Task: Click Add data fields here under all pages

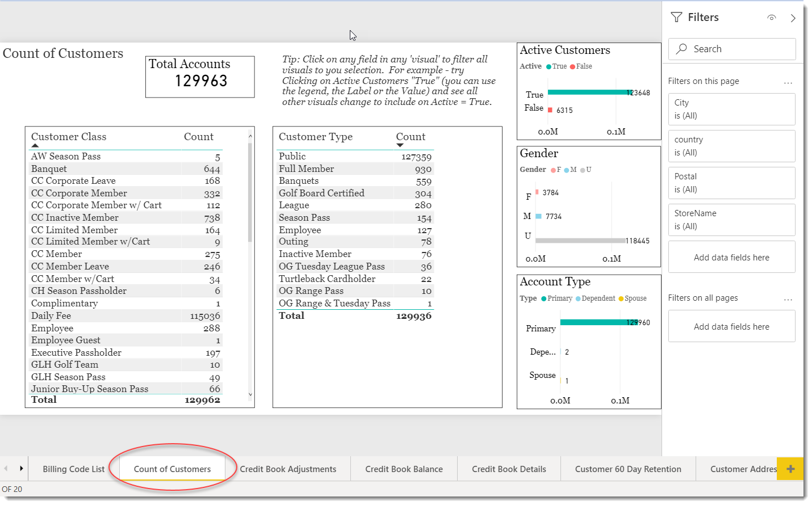Action: 731,327
